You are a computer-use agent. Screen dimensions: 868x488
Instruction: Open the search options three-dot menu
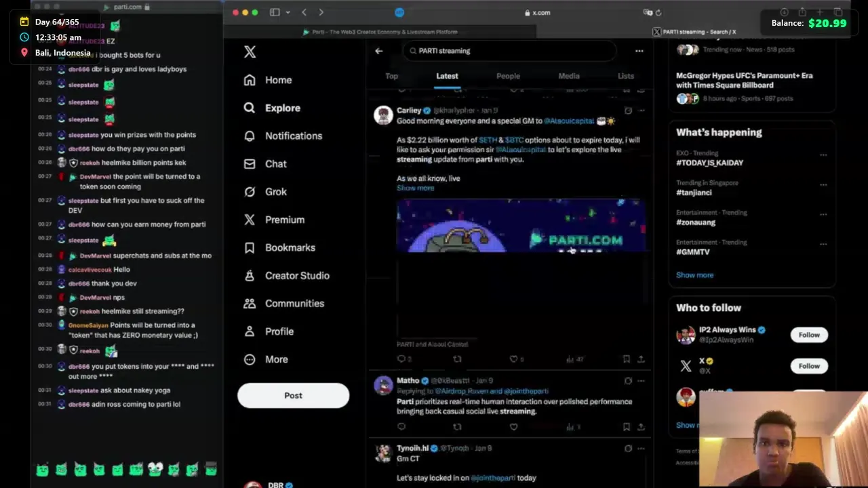pyautogui.click(x=639, y=51)
